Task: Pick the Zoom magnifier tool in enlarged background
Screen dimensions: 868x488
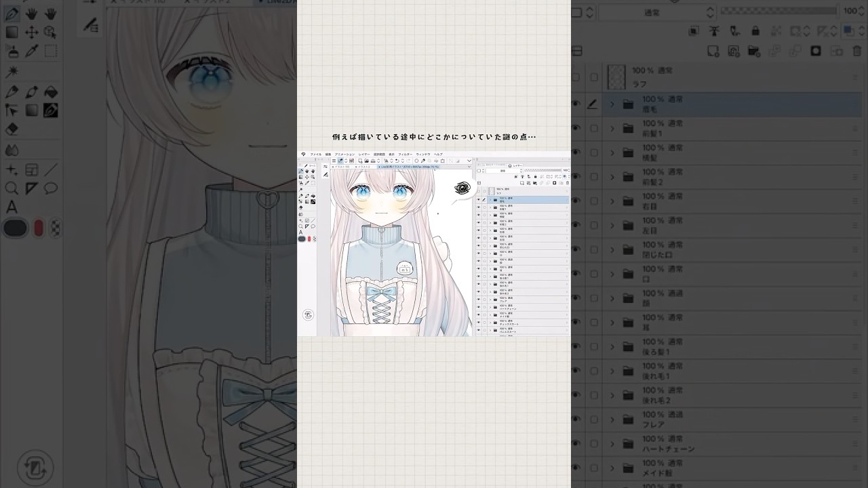Action: coord(12,188)
